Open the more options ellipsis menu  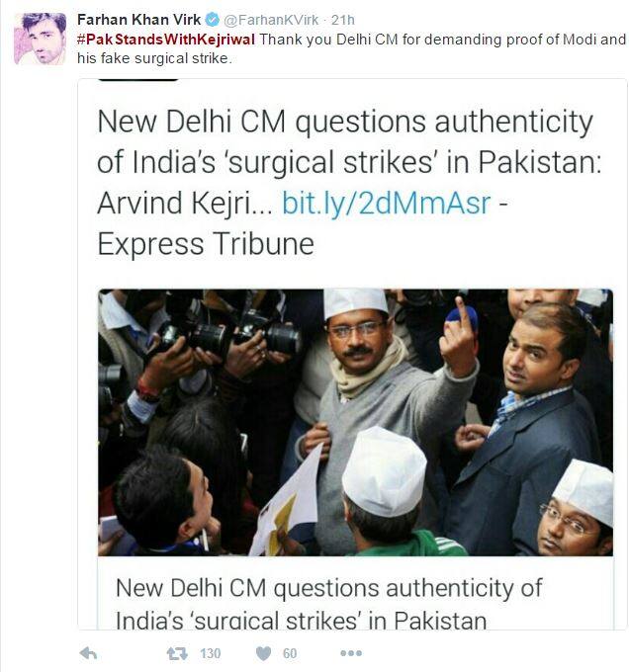pos(351,653)
